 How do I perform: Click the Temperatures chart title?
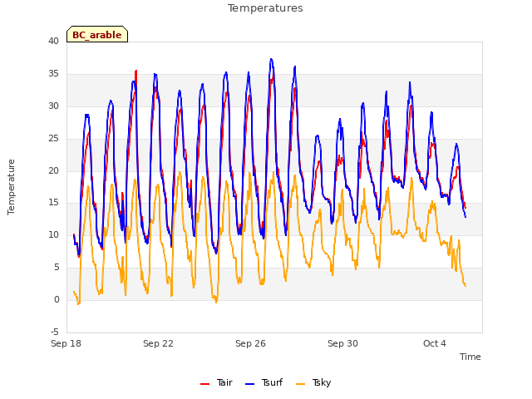tap(265, 8)
